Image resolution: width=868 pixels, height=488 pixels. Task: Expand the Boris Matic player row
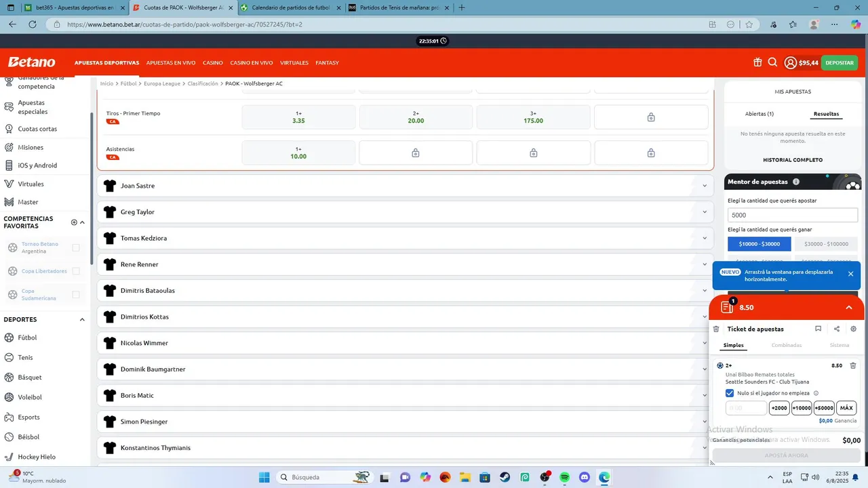pos(406,395)
